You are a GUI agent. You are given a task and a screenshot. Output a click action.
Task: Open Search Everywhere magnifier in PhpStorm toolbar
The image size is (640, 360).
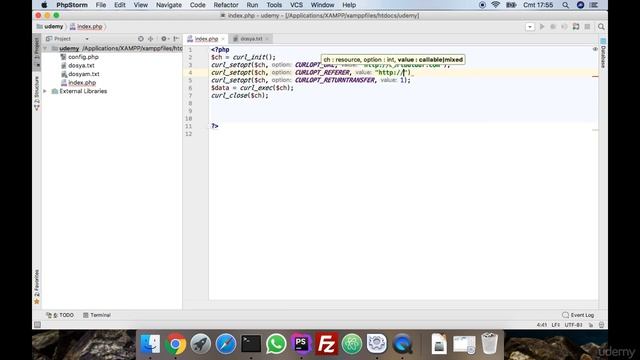[x=601, y=27]
